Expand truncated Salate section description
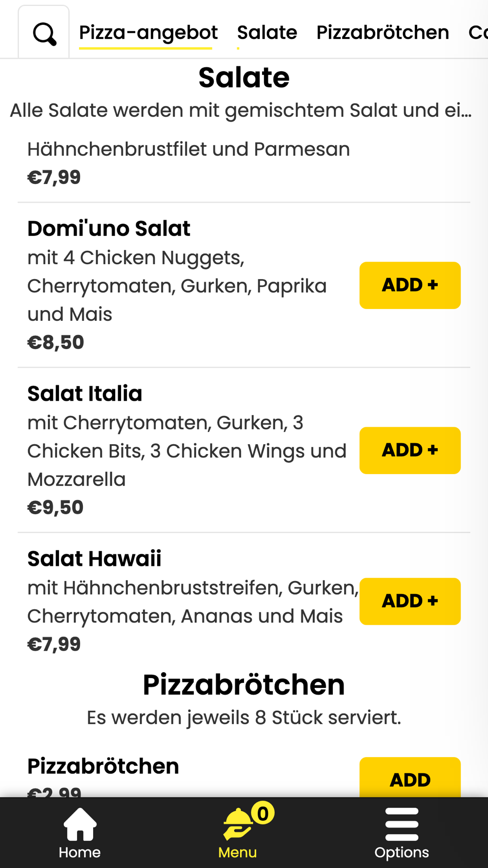Viewport: 488px width, 868px height. pos(241,110)
